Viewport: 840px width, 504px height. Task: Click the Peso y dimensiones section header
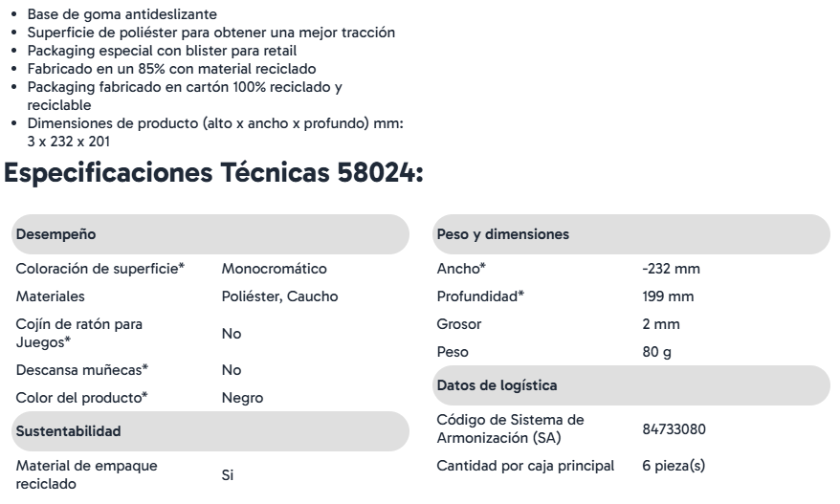(x=631, y=234)
